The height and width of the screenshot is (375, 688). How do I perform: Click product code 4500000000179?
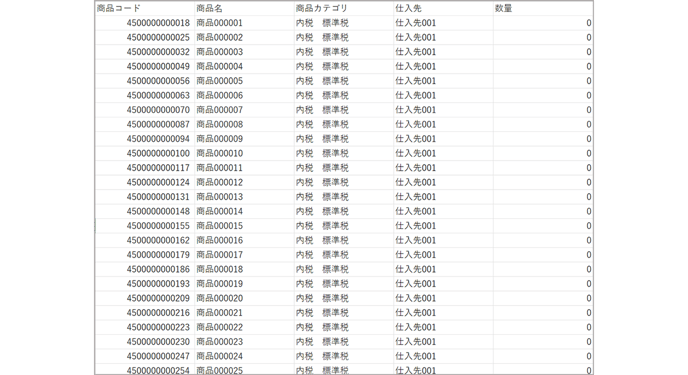pyautogui.click(x=145, y=254)
